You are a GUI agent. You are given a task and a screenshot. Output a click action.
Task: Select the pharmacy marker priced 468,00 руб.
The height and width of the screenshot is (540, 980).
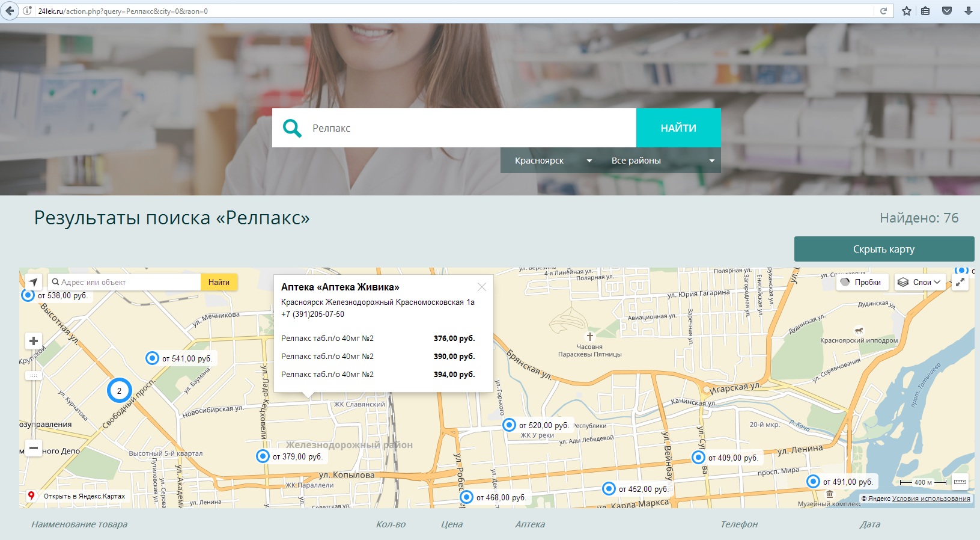(466, 497)
